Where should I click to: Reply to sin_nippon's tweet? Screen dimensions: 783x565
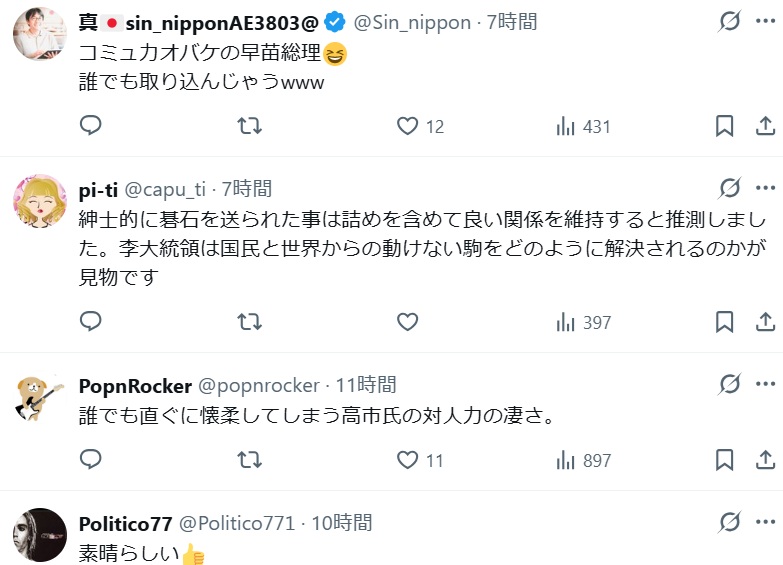91,126
